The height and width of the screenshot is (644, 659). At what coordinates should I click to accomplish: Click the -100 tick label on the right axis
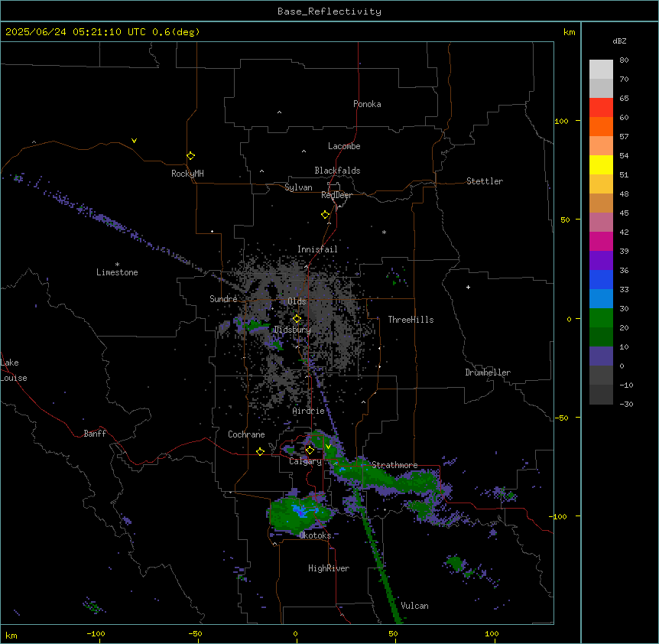558,516
